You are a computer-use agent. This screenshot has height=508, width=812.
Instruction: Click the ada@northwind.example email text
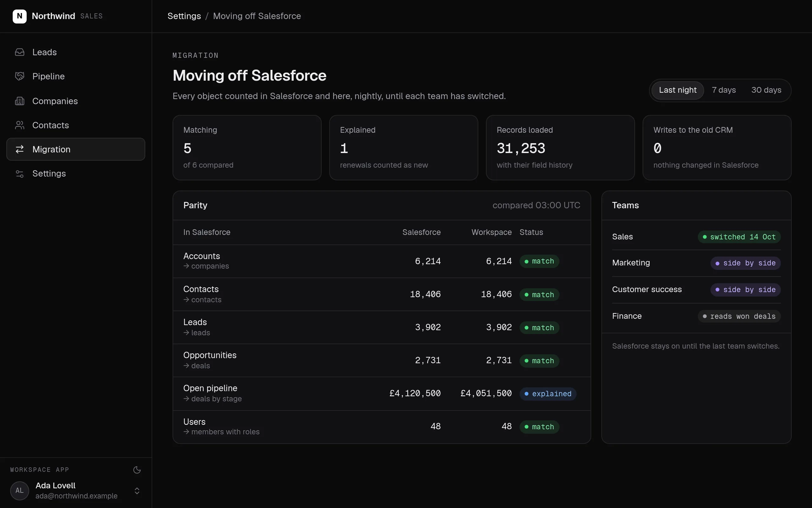point(76,496)
